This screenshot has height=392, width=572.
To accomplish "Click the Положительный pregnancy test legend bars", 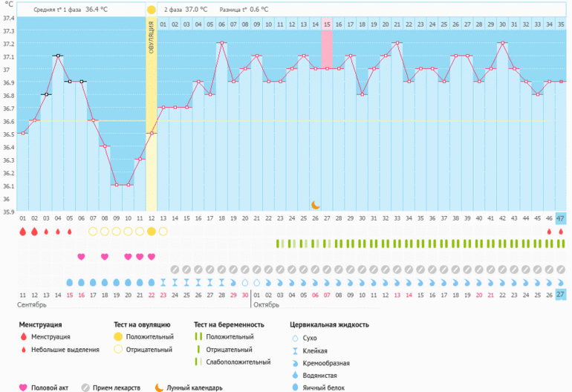I will click(198, 337).
